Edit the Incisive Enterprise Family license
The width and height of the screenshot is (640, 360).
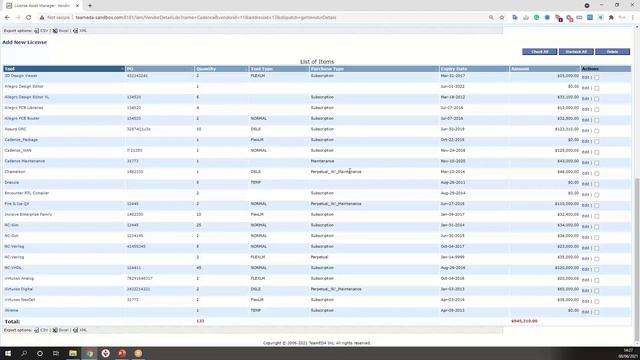(585, 216)
